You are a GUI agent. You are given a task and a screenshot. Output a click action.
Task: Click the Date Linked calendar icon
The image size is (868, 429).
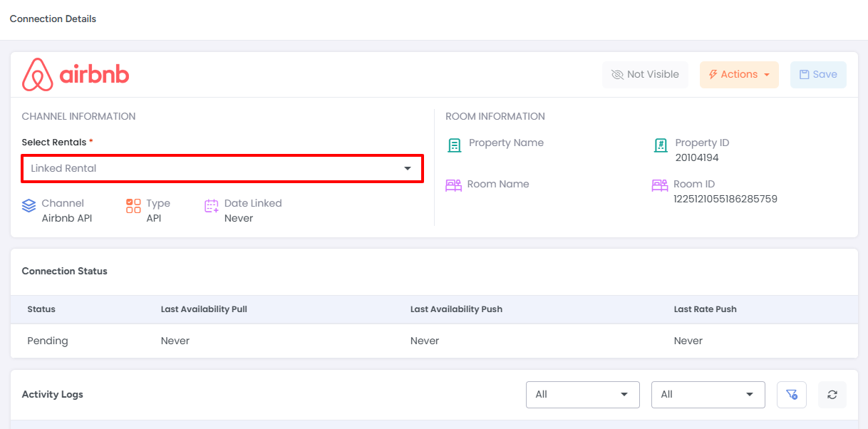(212, 206)
